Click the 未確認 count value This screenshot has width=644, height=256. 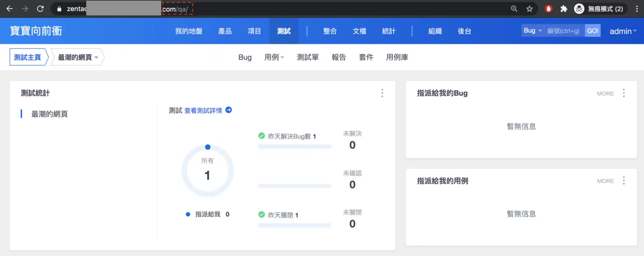(352, 185)
